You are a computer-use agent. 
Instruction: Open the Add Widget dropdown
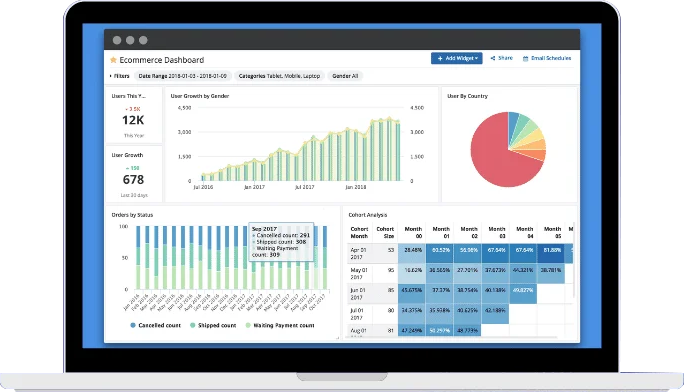(x=457, y=58)
